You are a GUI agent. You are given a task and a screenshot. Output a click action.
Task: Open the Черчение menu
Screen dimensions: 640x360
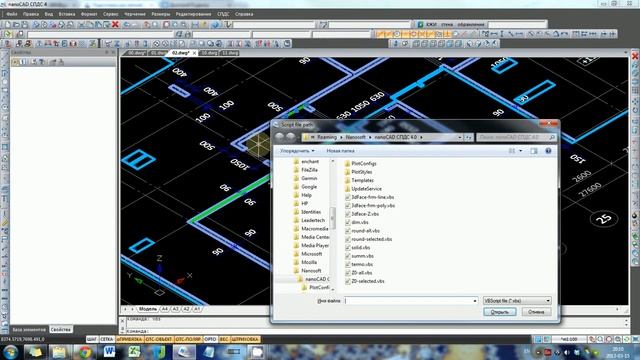tap(135, 14)
